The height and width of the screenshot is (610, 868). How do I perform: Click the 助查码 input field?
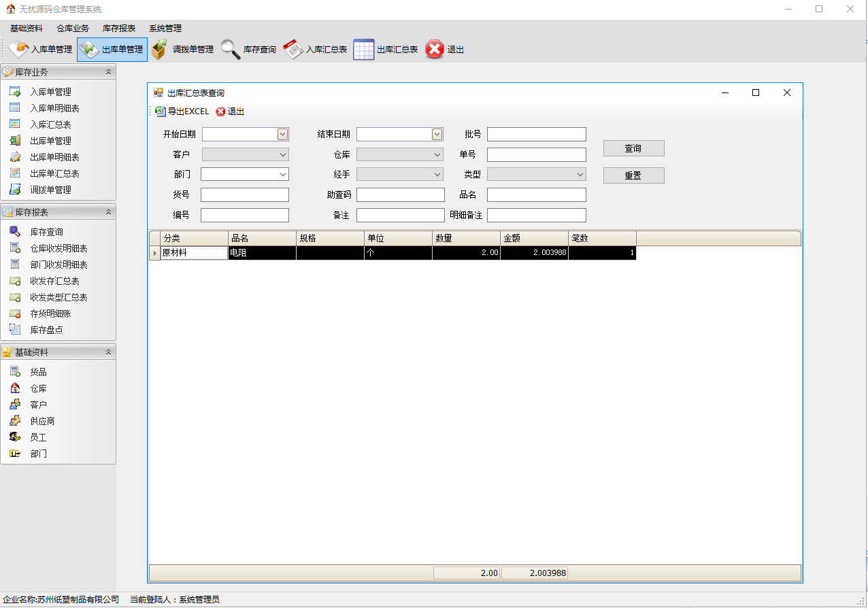401,195
